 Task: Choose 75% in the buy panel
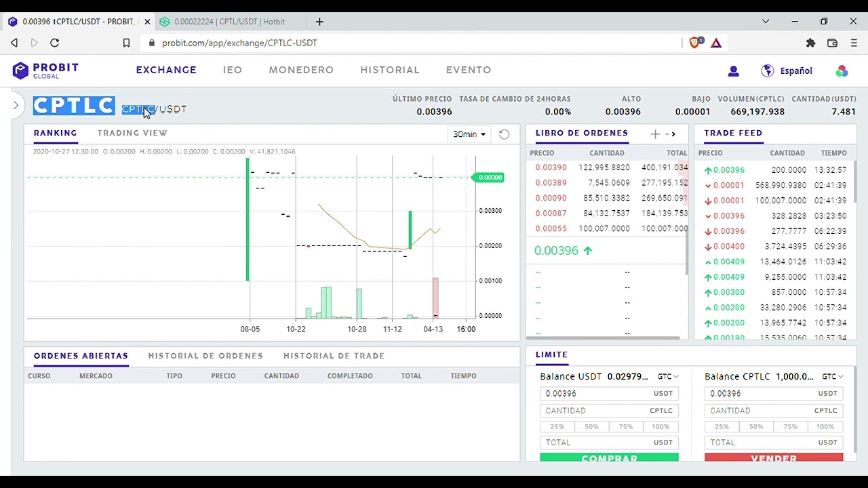[x=626, y=426]
